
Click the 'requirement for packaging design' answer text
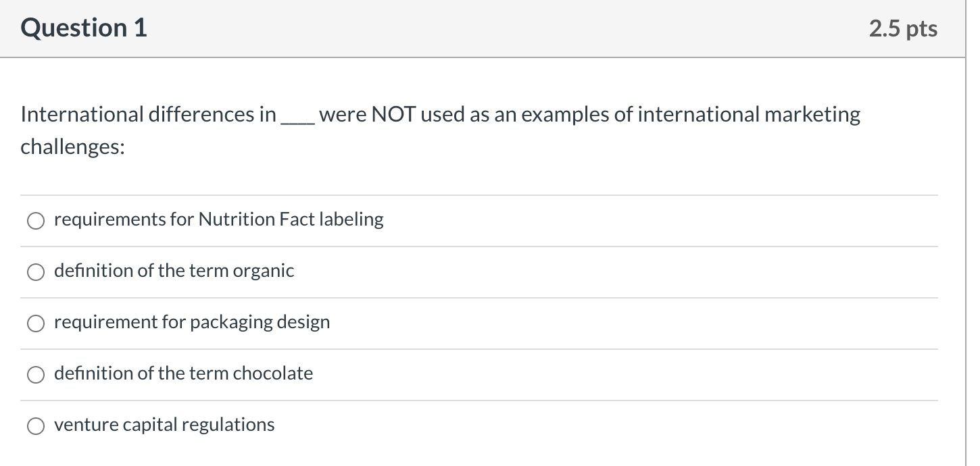[191, 322]
